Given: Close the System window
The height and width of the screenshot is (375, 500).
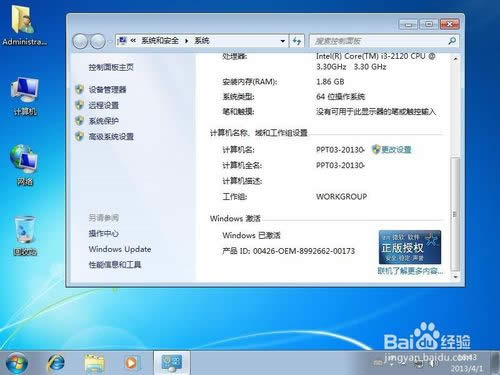Looking at the screenshot, I should (450, 24).
